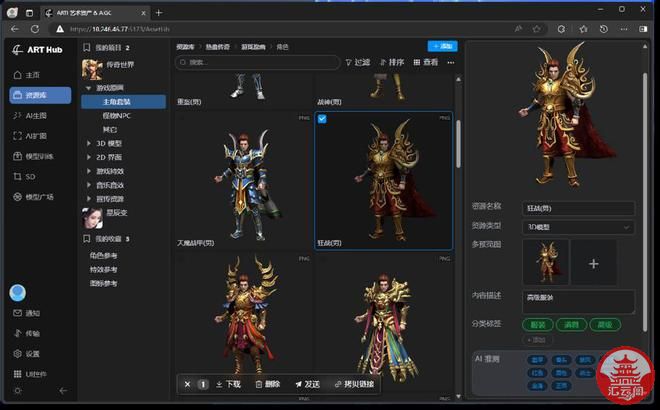
Task: Open the 资源库 asset library section
Action: [x=40, y=95]
